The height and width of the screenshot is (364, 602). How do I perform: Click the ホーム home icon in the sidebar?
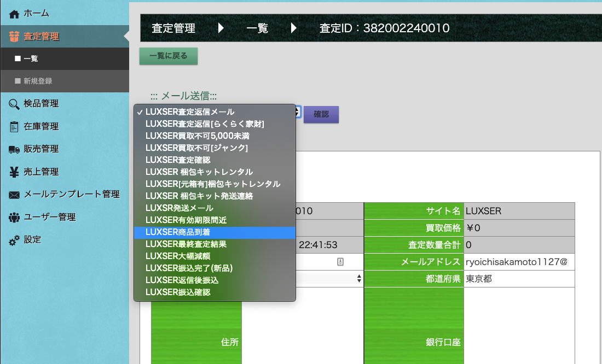15,13
